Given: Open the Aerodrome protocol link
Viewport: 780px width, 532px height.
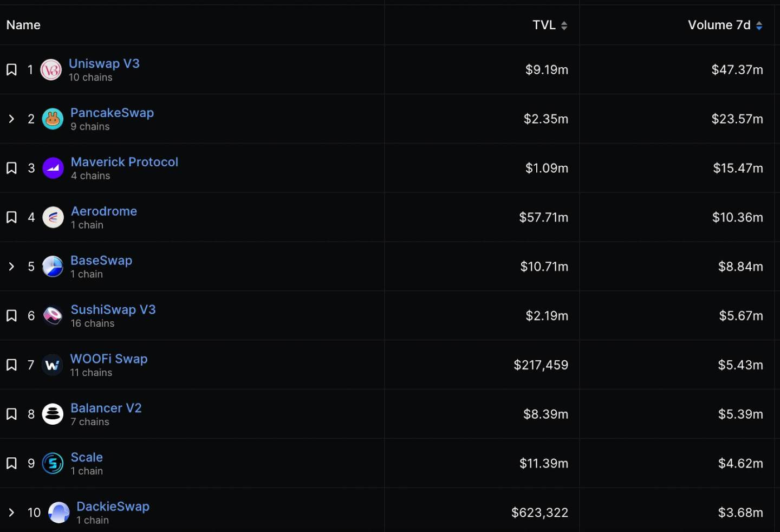Looking at the screenshot, I should (104, 211).
